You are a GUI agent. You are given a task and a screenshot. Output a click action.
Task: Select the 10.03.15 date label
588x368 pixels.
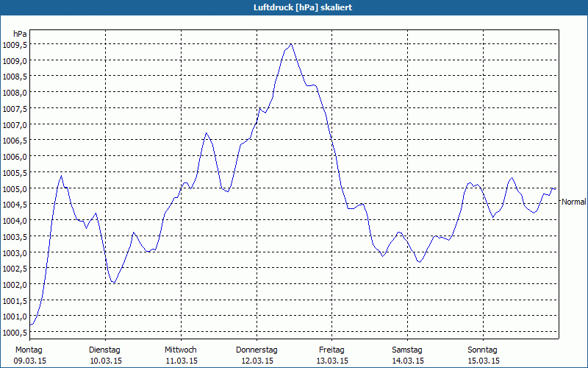106,361
